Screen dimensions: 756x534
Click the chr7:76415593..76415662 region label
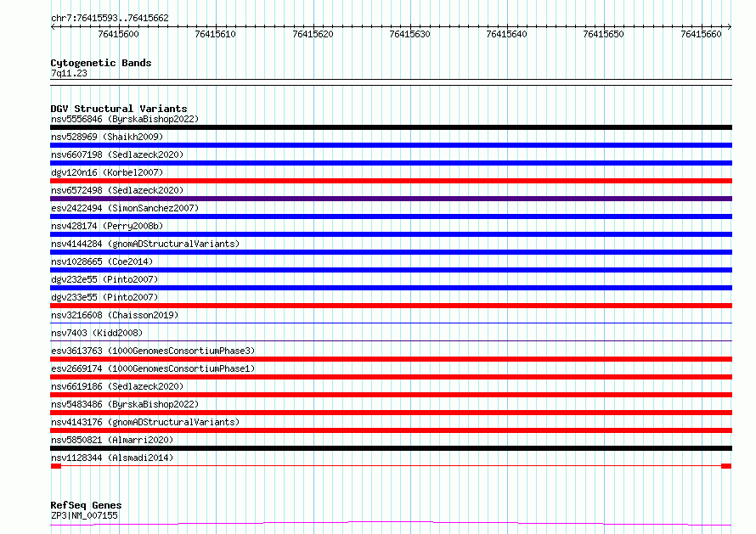(x=110, y=19)
